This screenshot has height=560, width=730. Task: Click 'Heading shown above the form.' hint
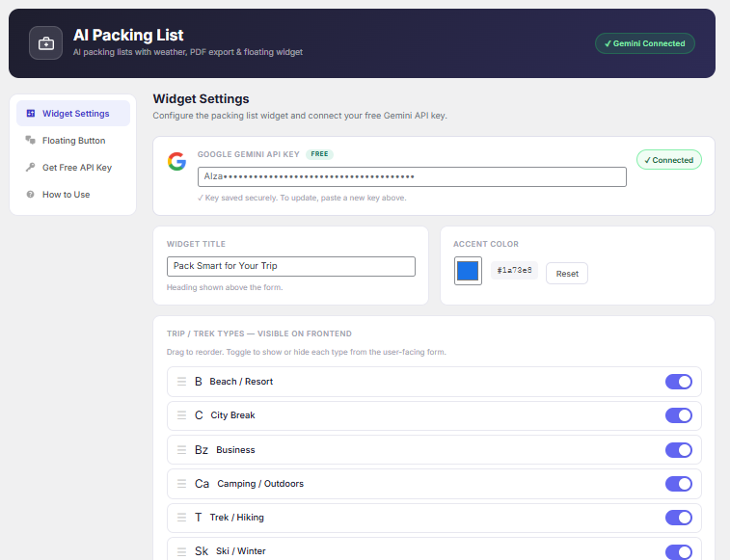[225, 287]
